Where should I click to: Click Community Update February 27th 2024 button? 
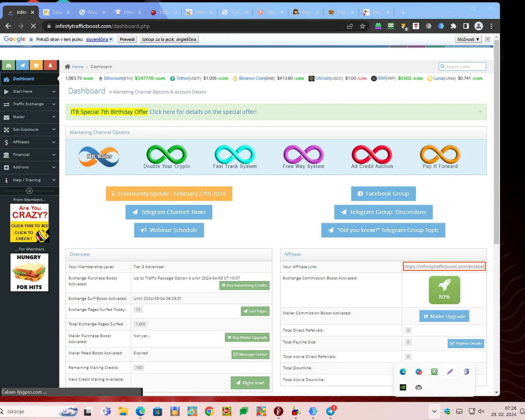click(169, 194)
